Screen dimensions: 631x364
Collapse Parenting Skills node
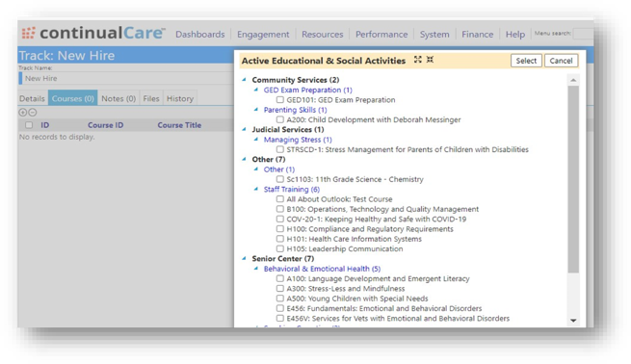[255, 110]
